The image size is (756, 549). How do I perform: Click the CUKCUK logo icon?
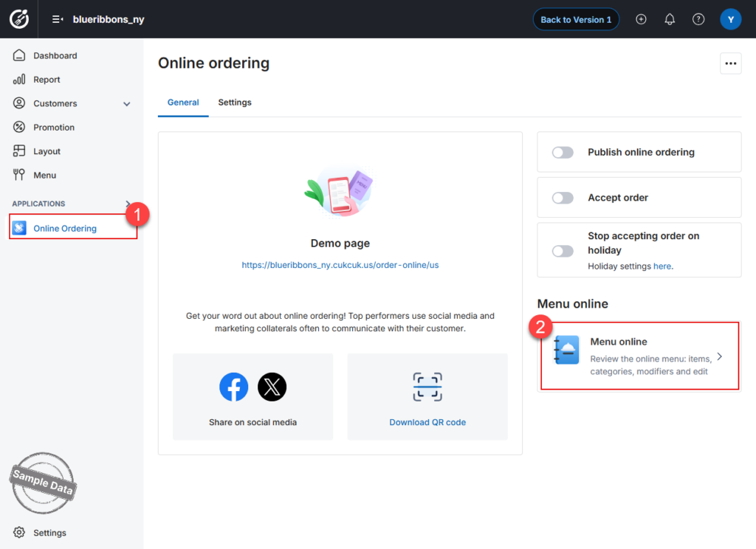point(18,19)
